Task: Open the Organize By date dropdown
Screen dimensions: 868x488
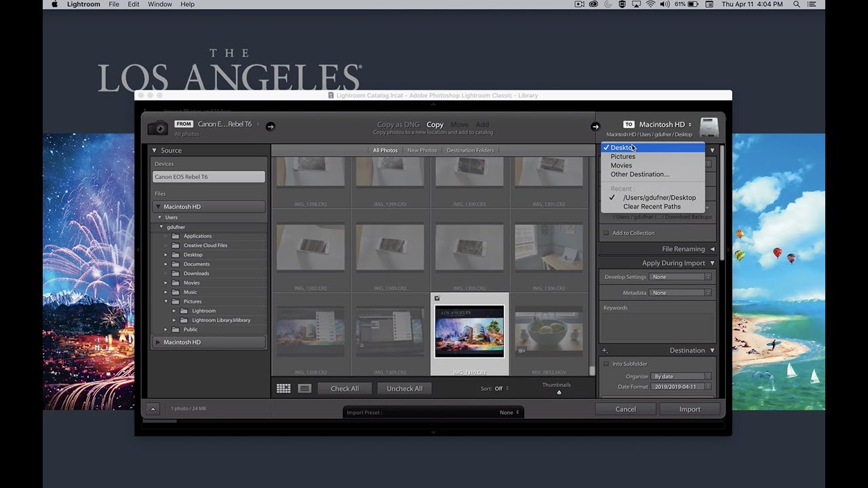Action: point(681,376)
